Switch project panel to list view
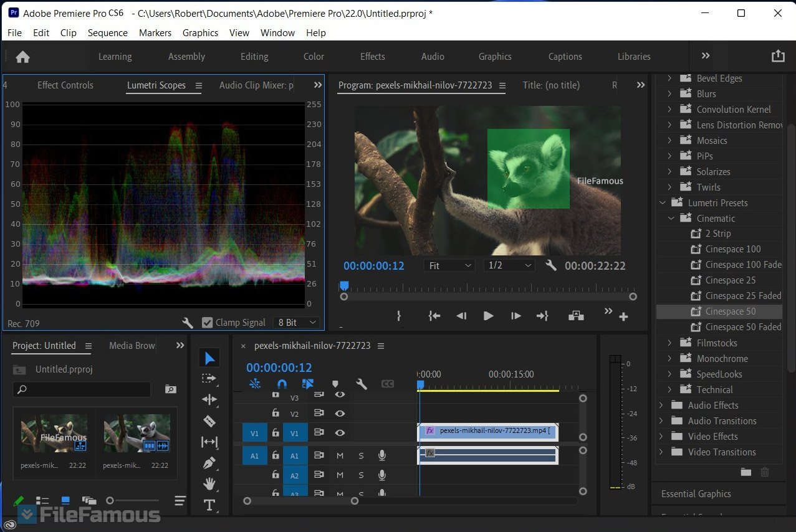 point(42,500)
